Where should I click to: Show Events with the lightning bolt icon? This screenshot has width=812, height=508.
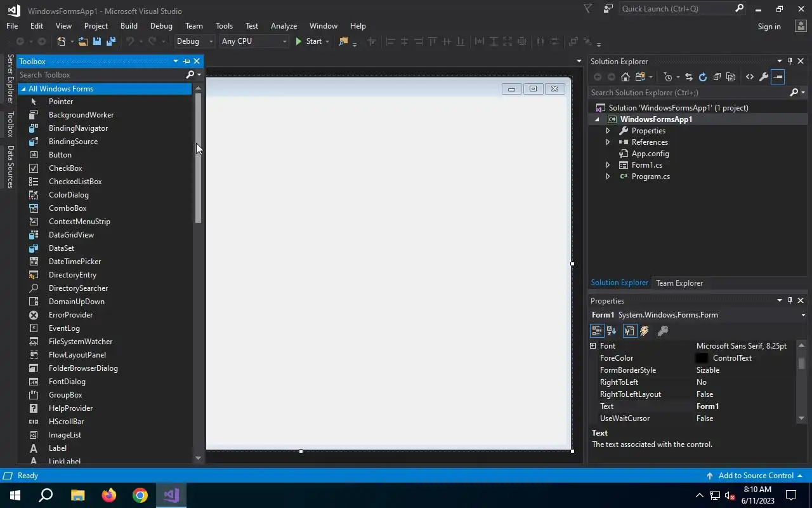click(x=645, y=331)
